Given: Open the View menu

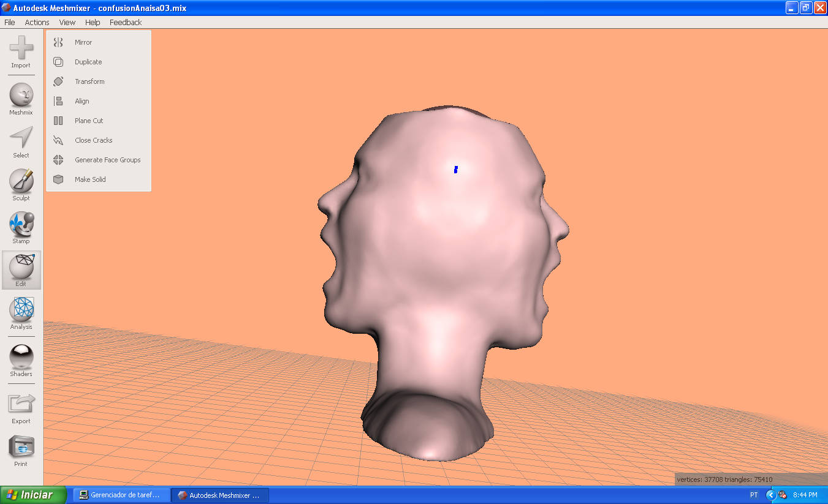Looking at the screenshot, I should (x=67, y=22).
